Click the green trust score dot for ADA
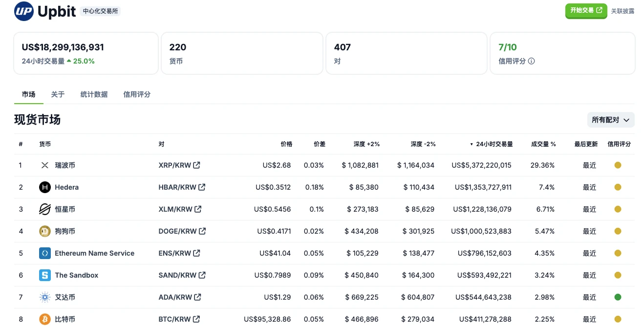Screen dimensions: 644x328 pyautogui.click(x=618, y=297)
